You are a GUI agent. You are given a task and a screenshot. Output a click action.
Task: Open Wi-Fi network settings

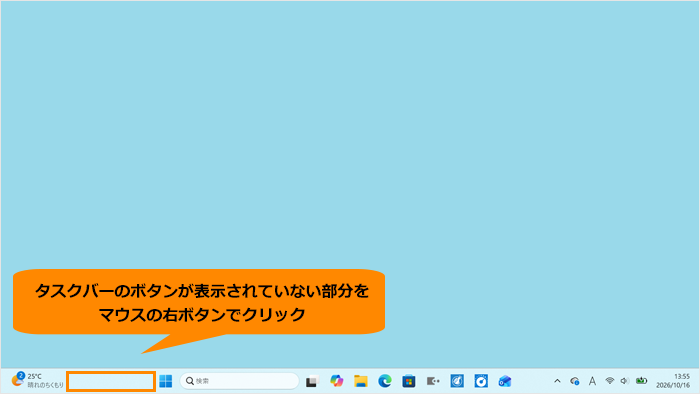(x=609, y=381)
